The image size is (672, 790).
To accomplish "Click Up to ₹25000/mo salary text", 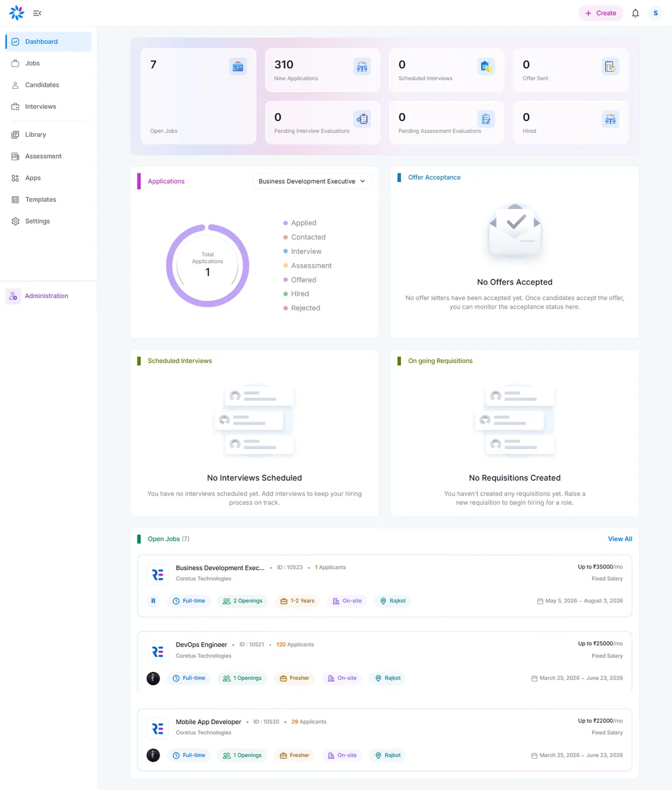I will point(601,643).
